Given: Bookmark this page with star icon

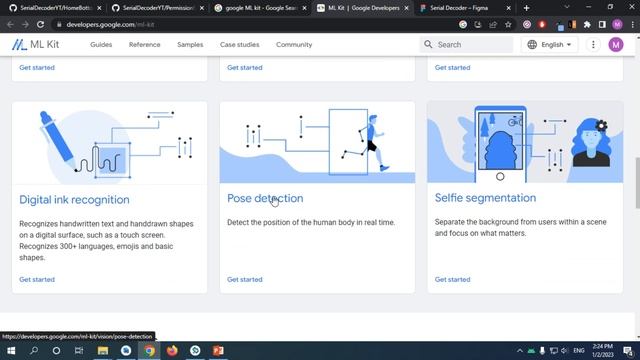Looking at the screenshot, I should pyautogui.click(x=508, y=24).
